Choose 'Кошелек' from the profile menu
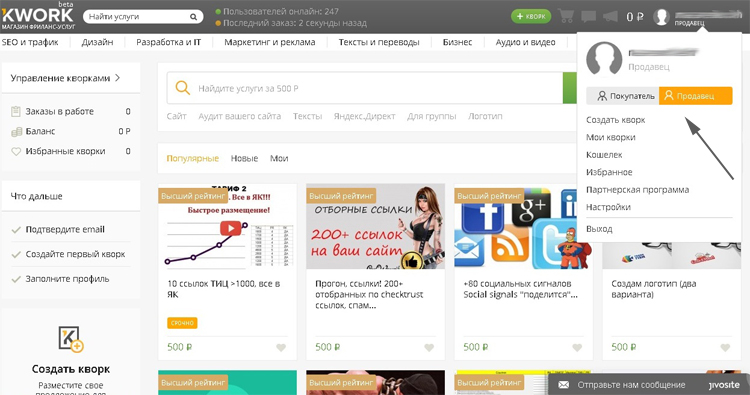750x395 pixels. point(604,155)
